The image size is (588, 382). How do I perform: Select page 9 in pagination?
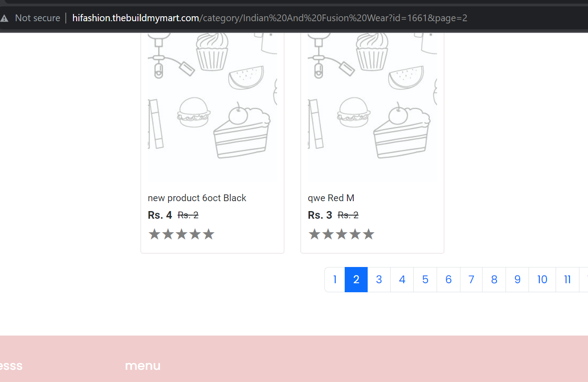(517, 280)
